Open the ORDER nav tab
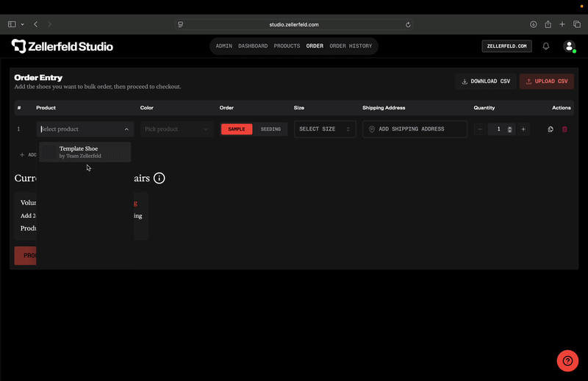Image resolution: width=588 pixels, height=381 pixels. point(315,46)
